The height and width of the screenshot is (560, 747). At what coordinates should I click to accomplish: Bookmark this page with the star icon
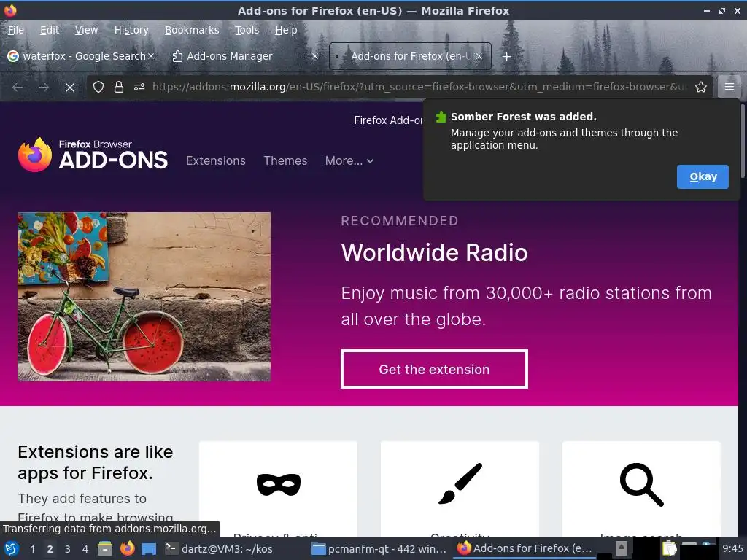(x=700, y=87)
